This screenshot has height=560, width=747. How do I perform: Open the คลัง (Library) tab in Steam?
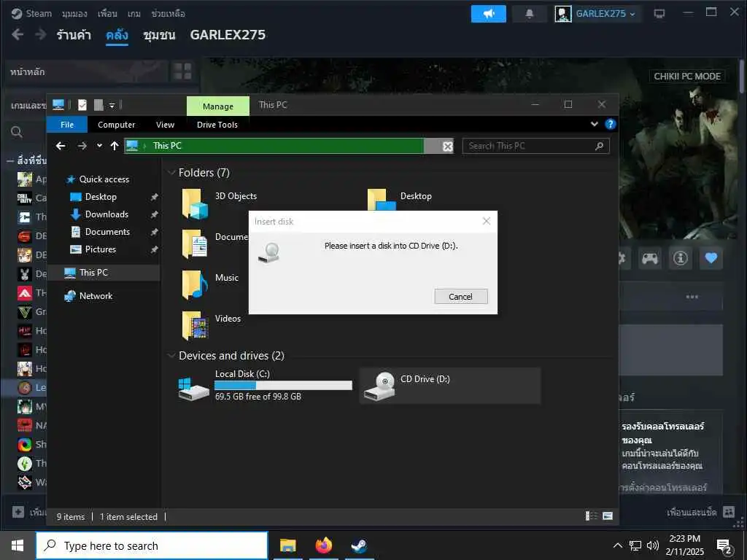pos(117,35)
